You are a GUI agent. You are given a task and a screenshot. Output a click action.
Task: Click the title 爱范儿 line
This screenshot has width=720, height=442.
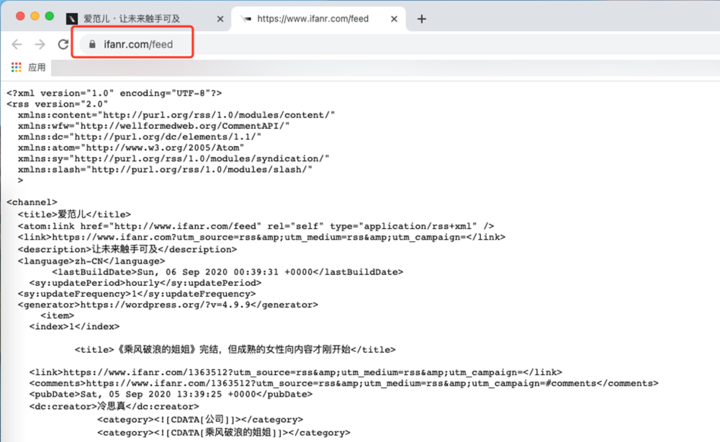[74, 214]
